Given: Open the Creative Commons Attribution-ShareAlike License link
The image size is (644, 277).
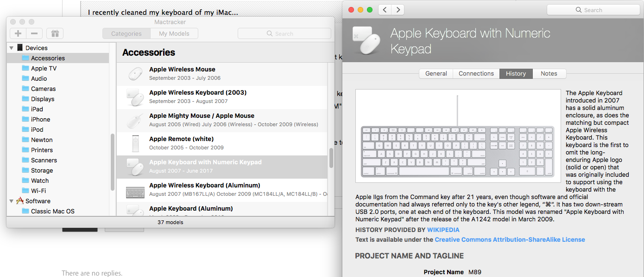Looking at the screenshot, I should click(510, 239).
